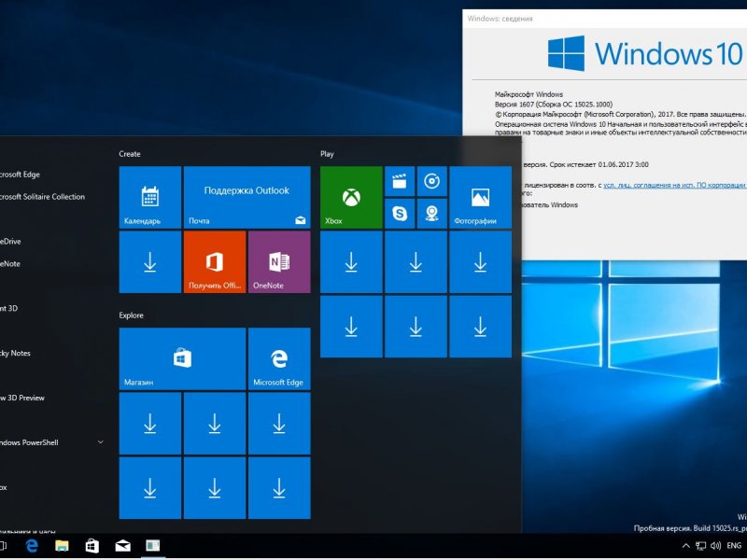The height and width of the screenshot is (560, 747).
Task: Open Microsoft Solitaire Collection from the app list
Action: tap(42, 197)
